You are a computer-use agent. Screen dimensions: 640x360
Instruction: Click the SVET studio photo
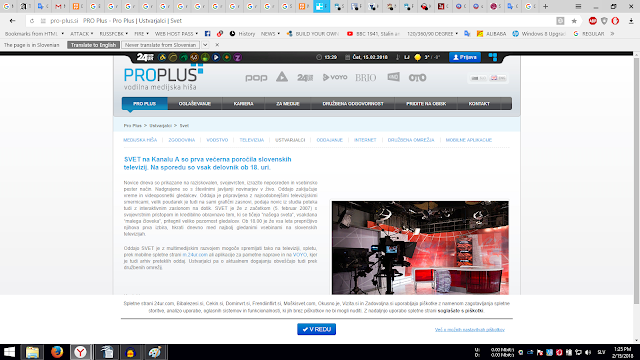(x=420, y=248)
